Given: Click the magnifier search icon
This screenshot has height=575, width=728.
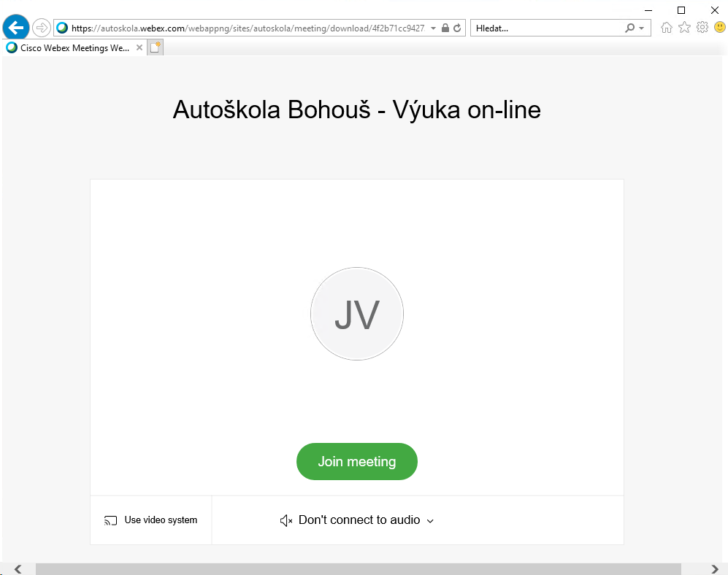Looking at the screenshot, I should pos(629,28).
